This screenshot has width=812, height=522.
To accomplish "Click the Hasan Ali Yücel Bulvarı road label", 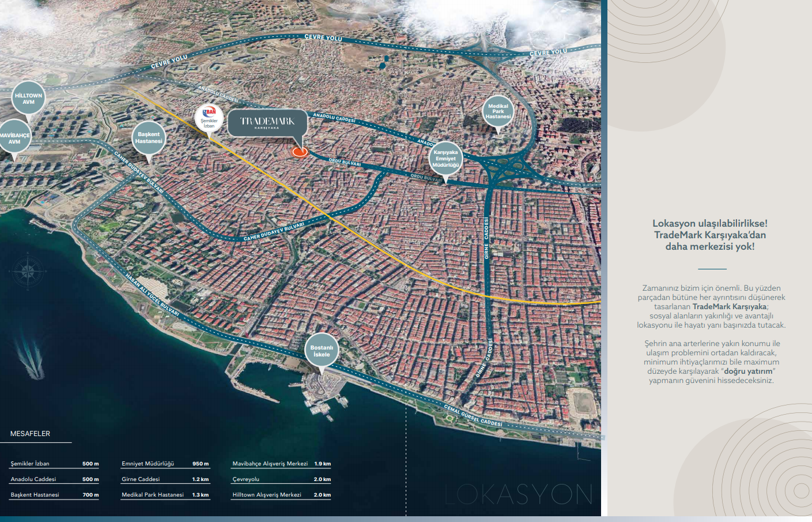I will (152, 295).
